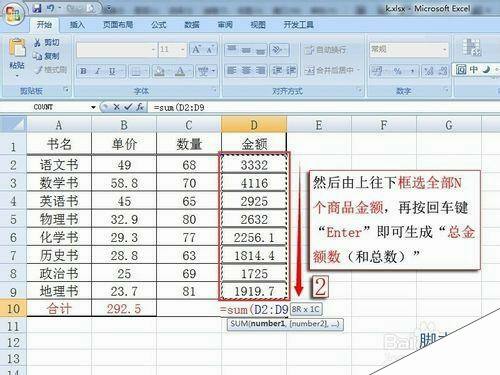The width and height of the screenshot is (500, 375).
Task: Open the number format dropdown
Action: pyautogui.click(x=444, y=50)
